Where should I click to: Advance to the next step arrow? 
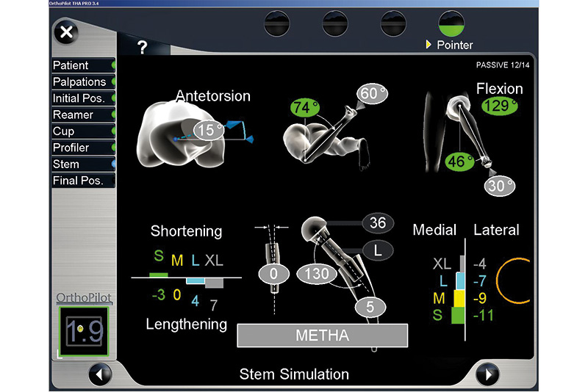click(x=487, y=374)
